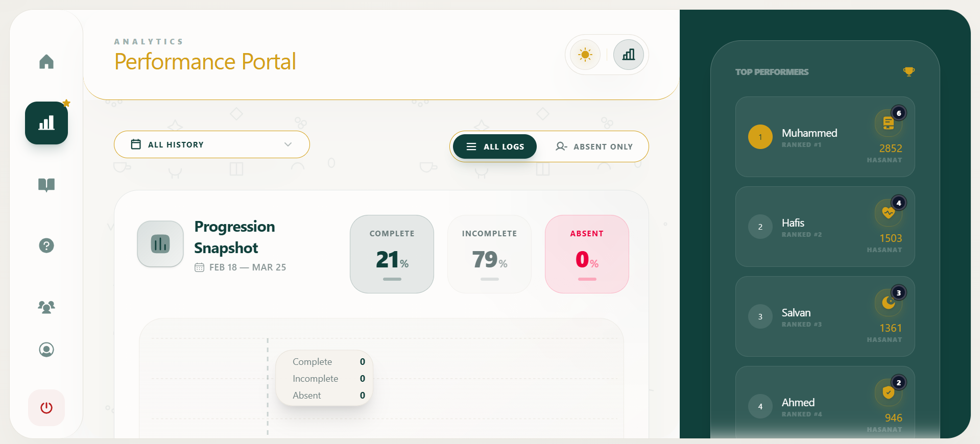Open the All History dropdown
Image resolution: width=980 pixels, height=444 pixels.
click(211, 144)
